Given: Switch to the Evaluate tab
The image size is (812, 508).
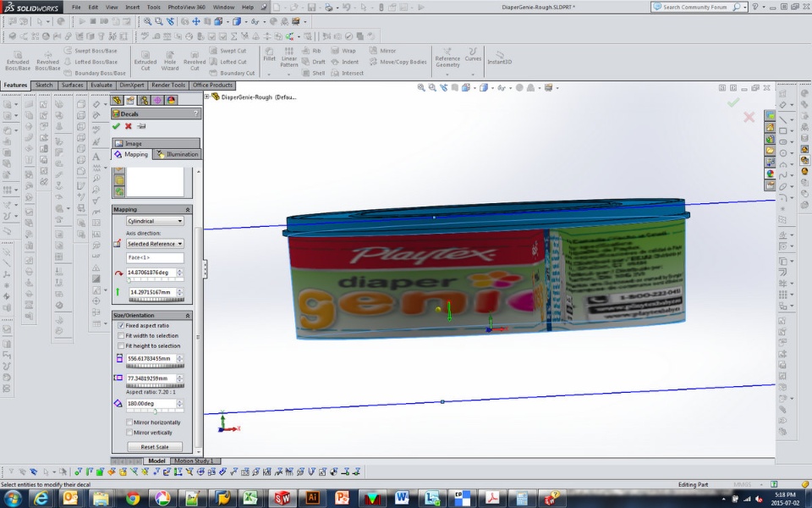Looking at the screenshot, I should point(101,85).
